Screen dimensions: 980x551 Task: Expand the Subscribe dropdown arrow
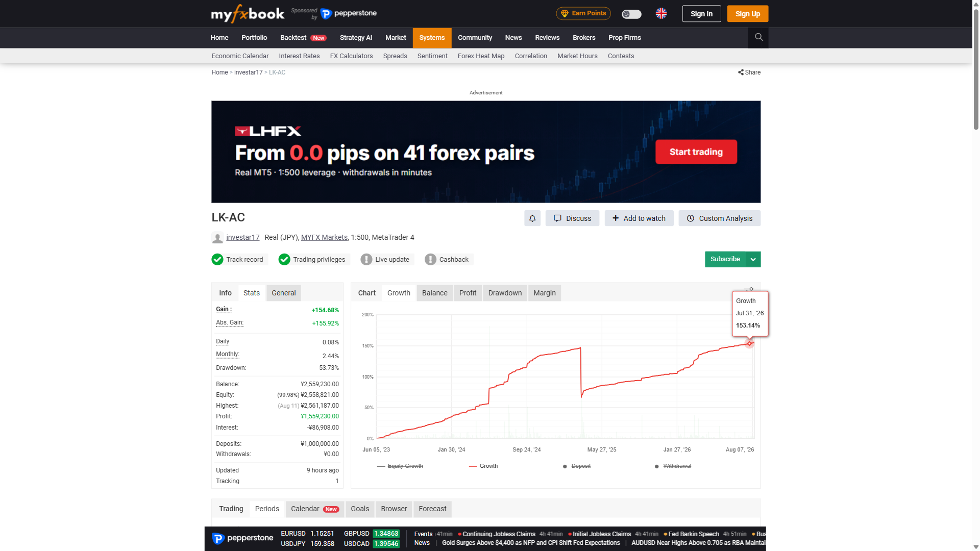click(753, 260)
